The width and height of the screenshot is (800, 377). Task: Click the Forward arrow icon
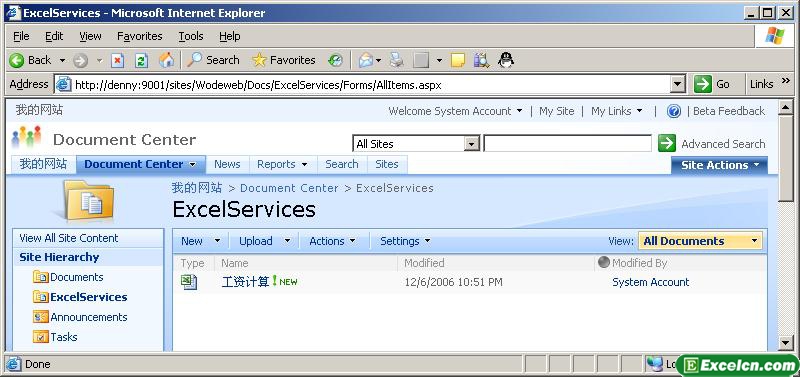click(80, 61)
